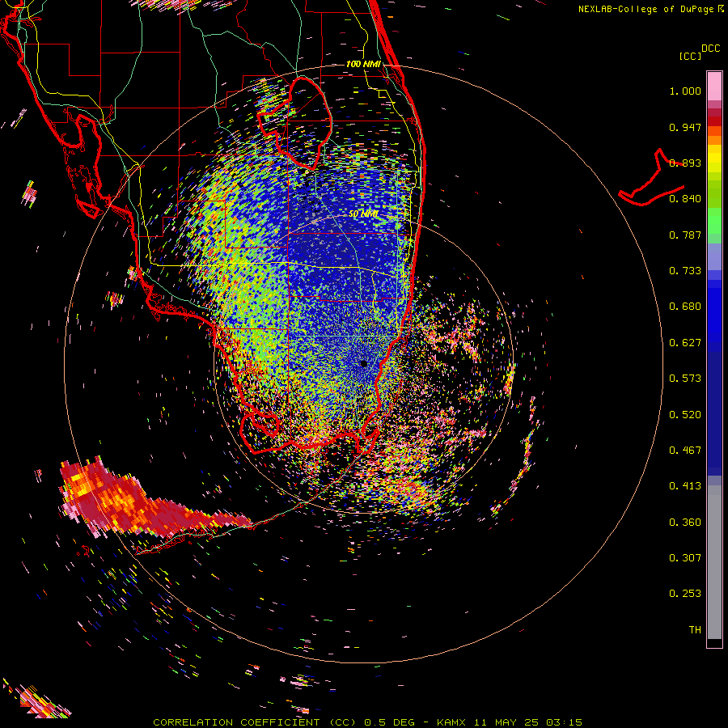This screenshot has height=728, width=728.
Task: Click the 100 NMI range ring label
Action: [x=363, y=64]
